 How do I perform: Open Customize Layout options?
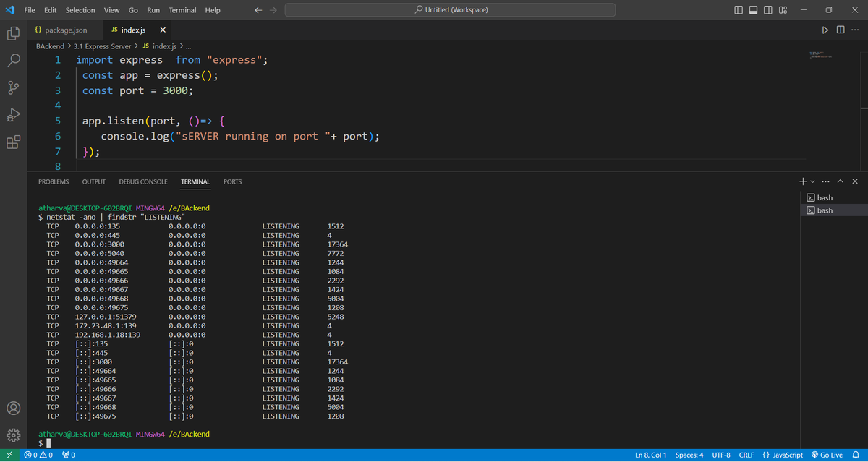click(782, 9)
